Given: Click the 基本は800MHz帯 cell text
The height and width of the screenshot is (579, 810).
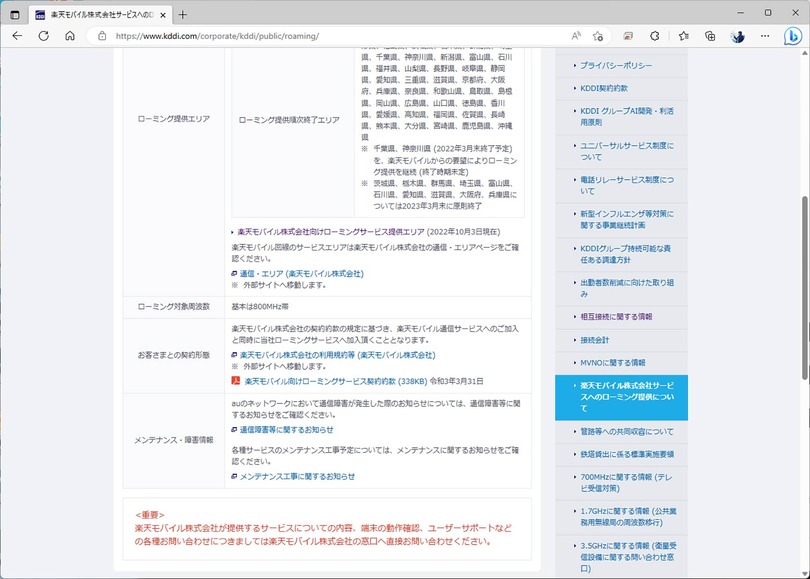Looking at the screenshot, I should pos(260,307).
